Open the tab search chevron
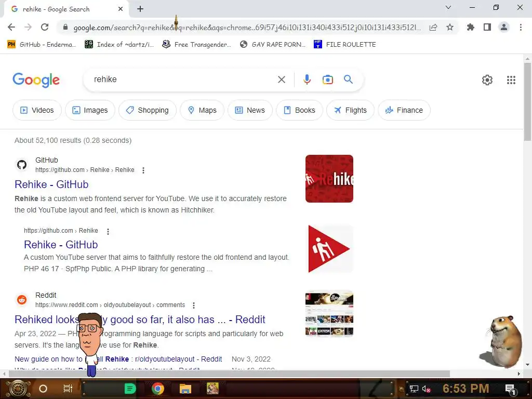Viewport: 532px width, 399px height. point(448,7)
